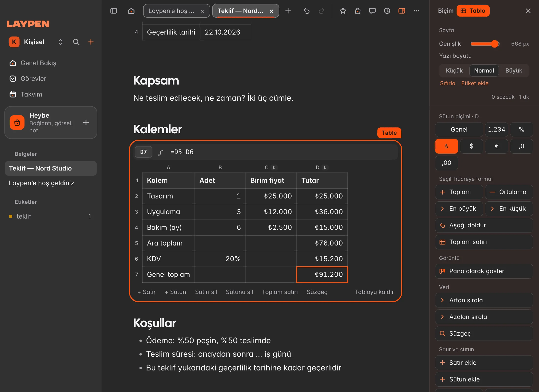The height and width of the screenshot is (392, 539).
Task: Open Pano olarak göster view
Action: coord(484,271)
